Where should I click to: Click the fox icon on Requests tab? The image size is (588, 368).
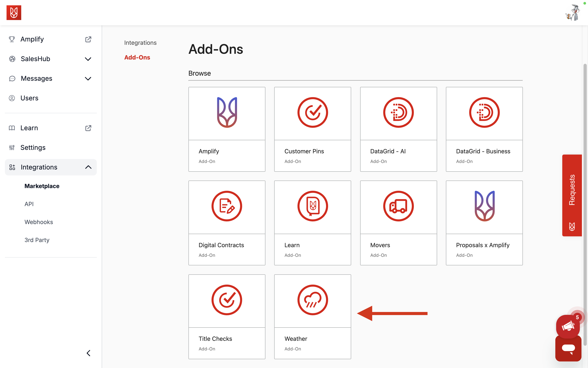pyautogui.click(x=572, y=227)
